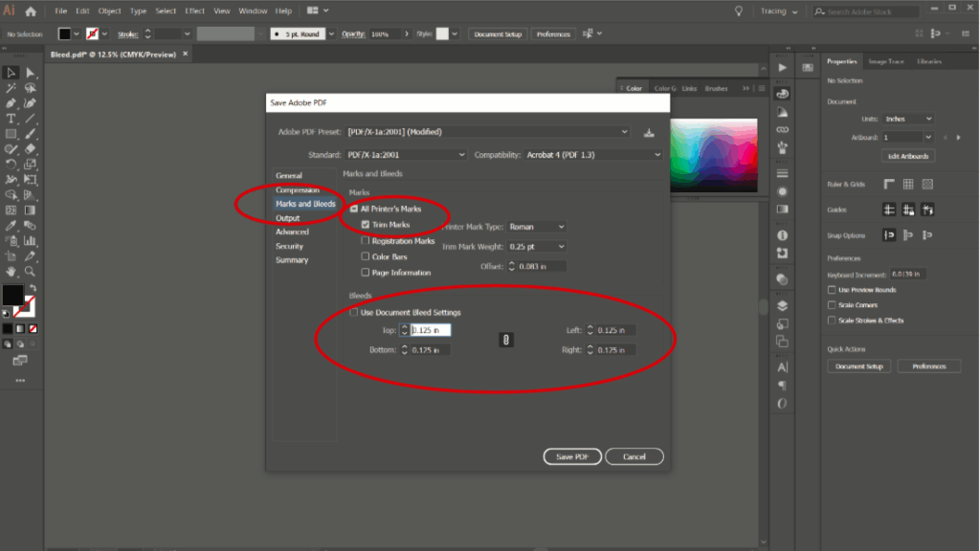This screenshot has height=551, width=980.
Task: Select the Eyedropper tool
Action: 11,225
